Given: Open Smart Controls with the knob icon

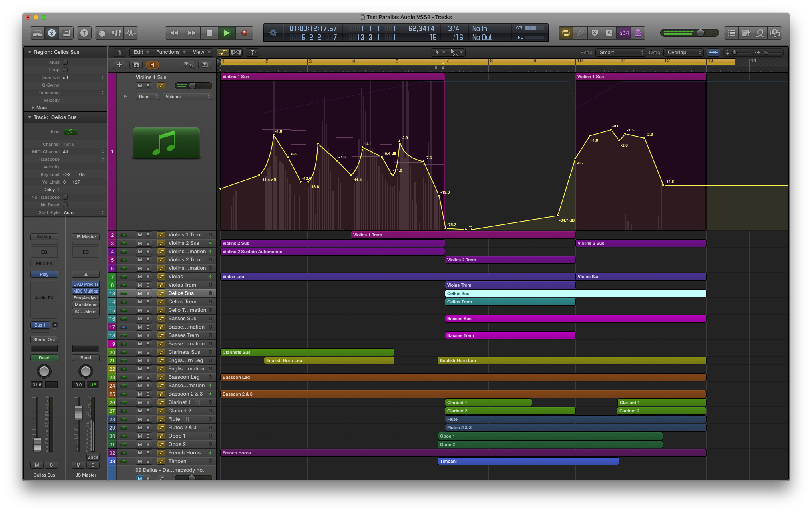Looking at the screenshot, I should (101, 33).
